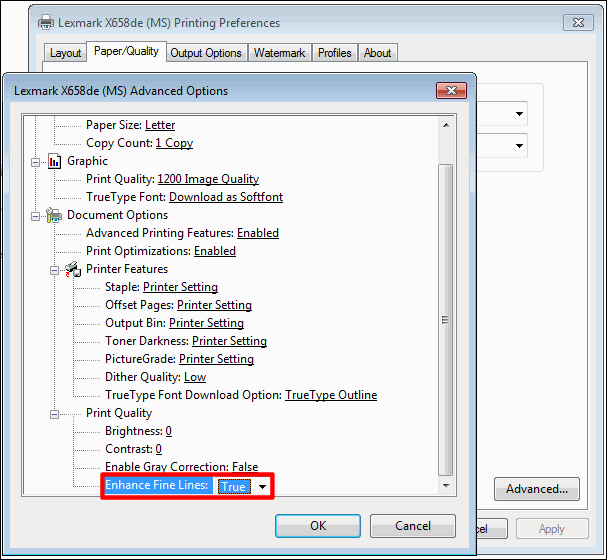Click the Graphic node icon
607x560 pixels.
[55, 161]
